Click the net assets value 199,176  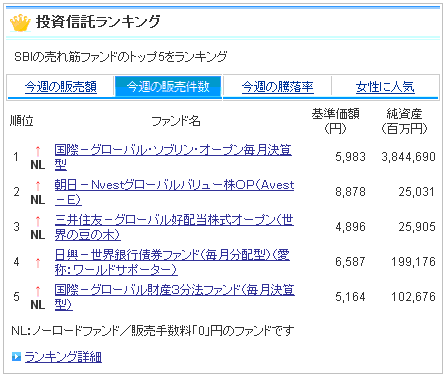point(413,262)
